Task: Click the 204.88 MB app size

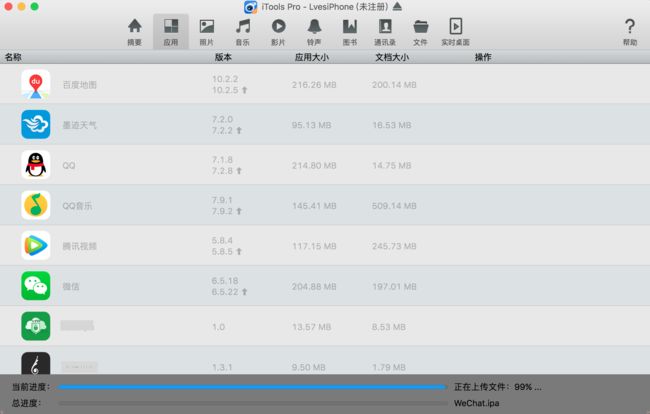Action: pos(314,287)
